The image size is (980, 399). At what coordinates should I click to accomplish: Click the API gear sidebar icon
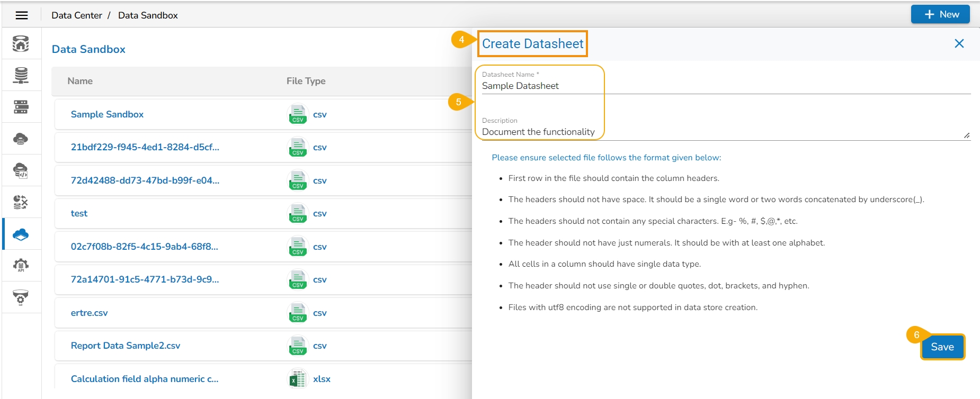(21, 266)
